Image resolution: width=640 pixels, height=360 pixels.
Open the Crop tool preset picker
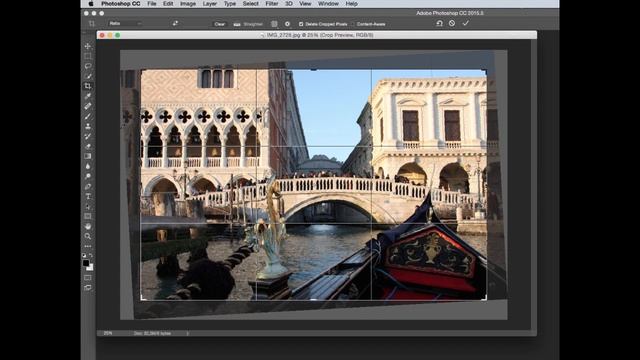point(92,24)
